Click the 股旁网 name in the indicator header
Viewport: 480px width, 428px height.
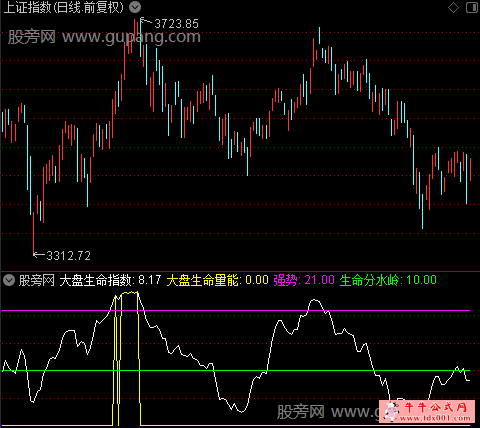(x=37, y=280)
